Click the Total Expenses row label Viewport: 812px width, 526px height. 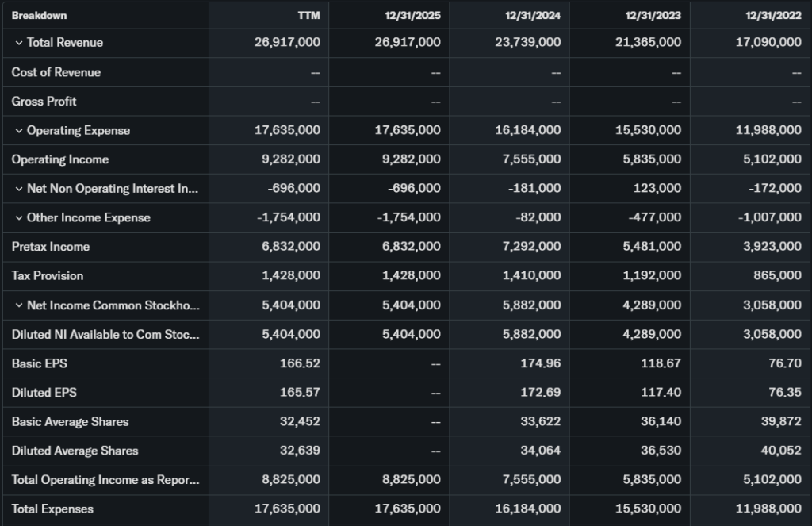(x=52, y=509)
